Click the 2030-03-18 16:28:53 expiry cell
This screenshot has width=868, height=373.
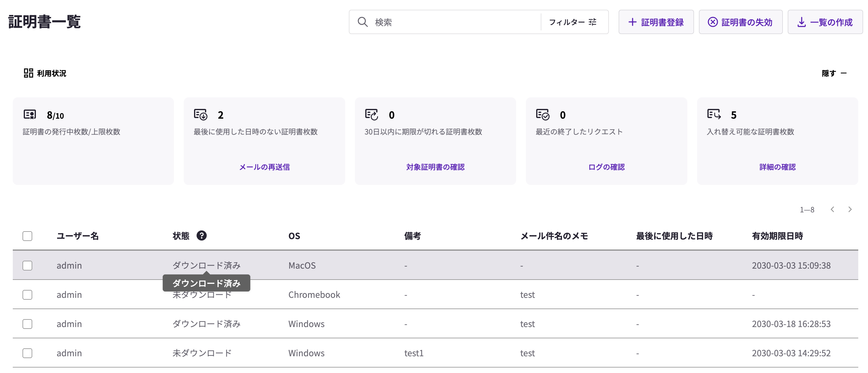tap(791, 324)
